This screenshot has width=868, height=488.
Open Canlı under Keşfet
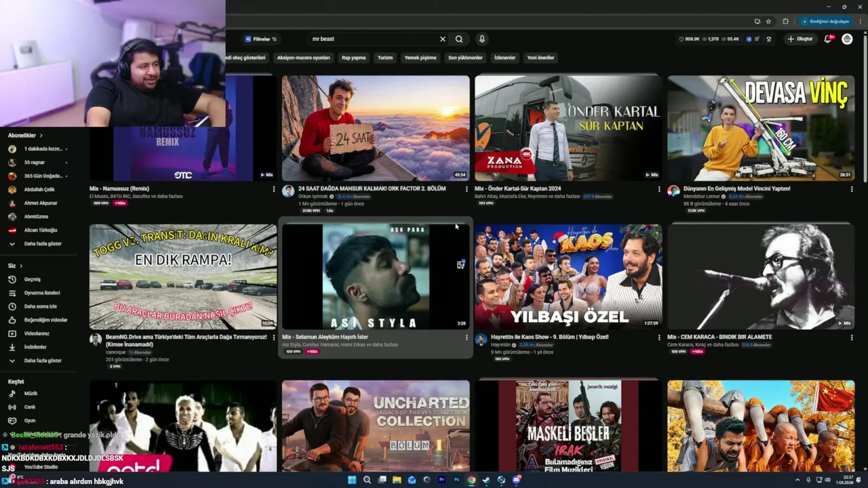tap(30, 407)
